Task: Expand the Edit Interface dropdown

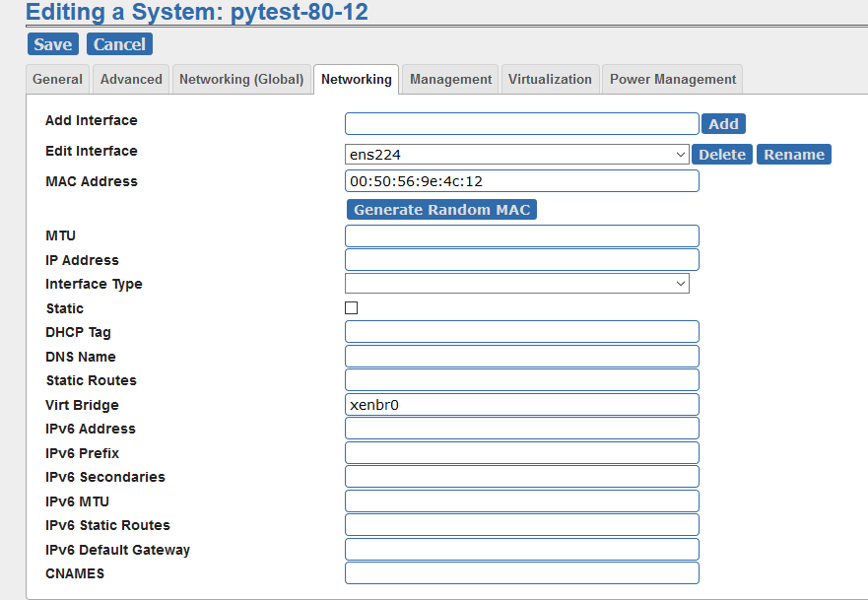Action: 516,155
